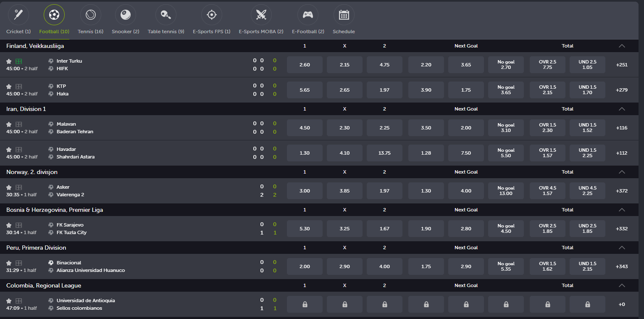
Task: Click locked total under odds in Colombia row
Action: 587,304
